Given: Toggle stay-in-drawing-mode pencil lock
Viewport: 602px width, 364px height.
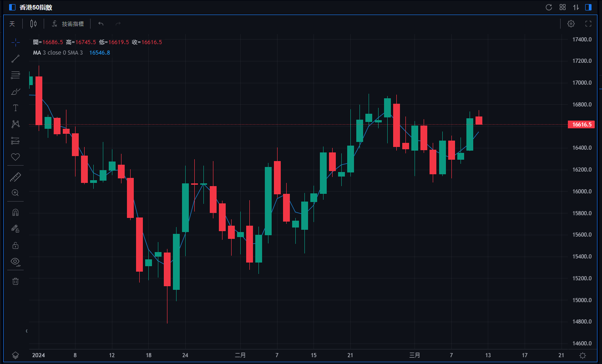Looking at the screenshot, I should point(15,229).
